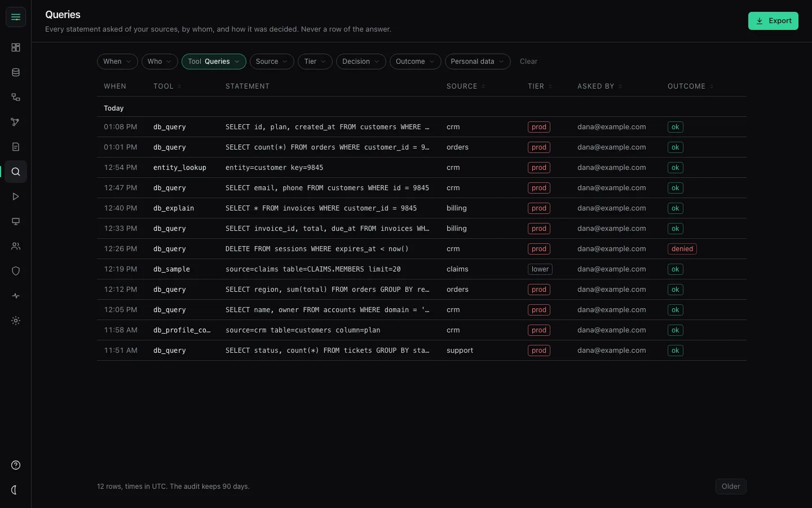Open the hamburger menu in the sidebar
The width and height of the screenshot is (812, 508).
point(16,17)
